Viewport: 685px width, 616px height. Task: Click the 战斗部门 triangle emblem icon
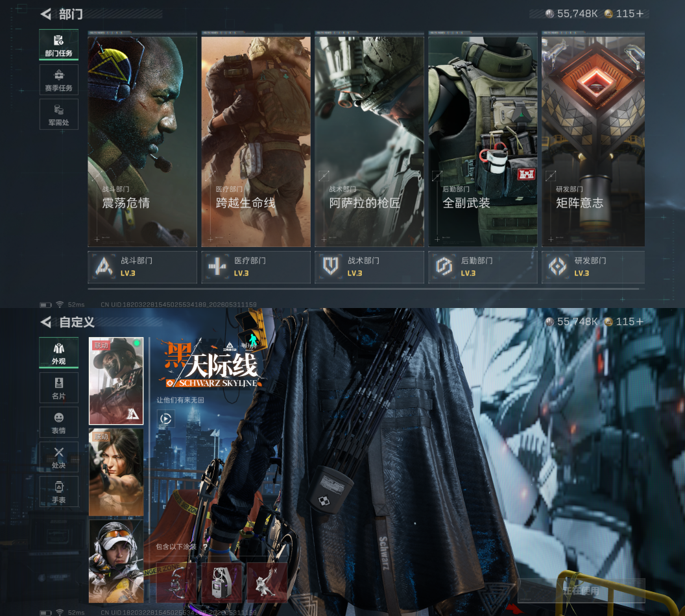tap(104, 267)
